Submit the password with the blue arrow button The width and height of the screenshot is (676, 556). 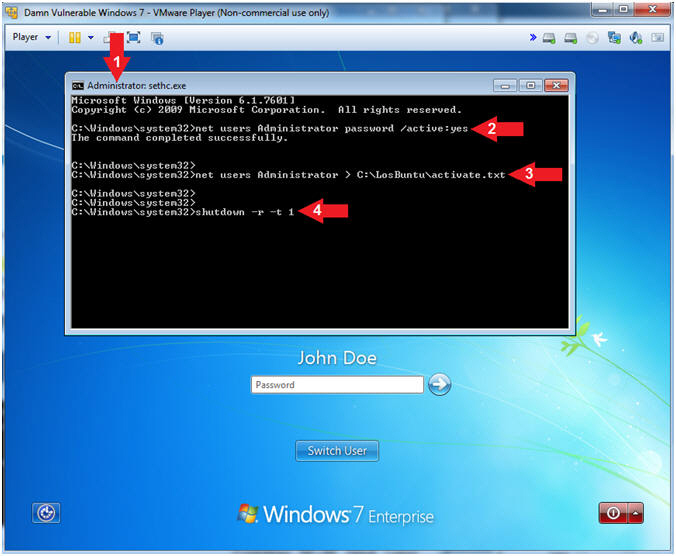439,384
